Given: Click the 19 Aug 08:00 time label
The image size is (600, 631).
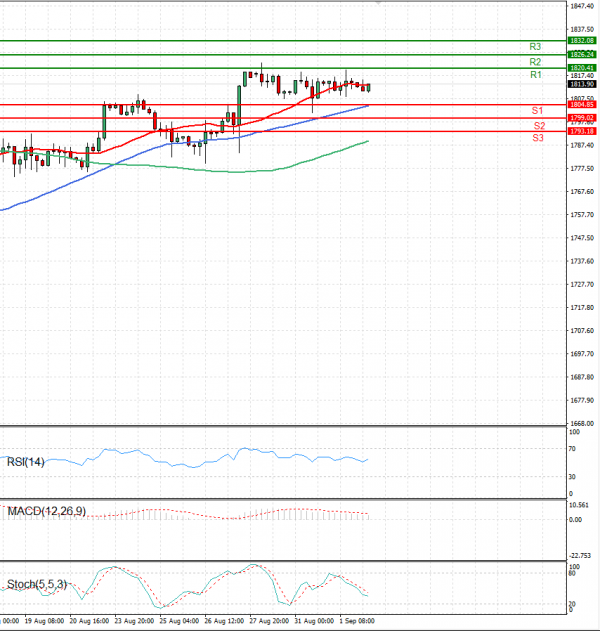Looking at the screenshot, I should tap(44, 621).
